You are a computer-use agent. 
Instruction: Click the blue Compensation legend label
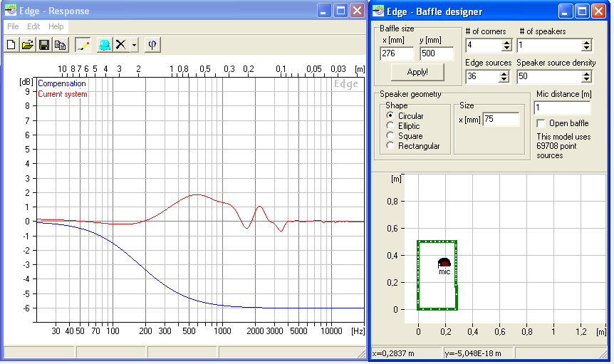(x=62, y=83)
